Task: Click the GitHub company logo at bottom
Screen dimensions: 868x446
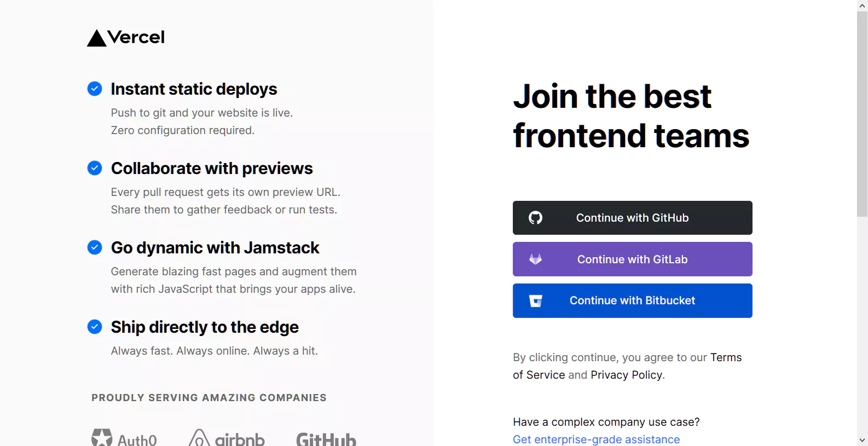Action: tap(326, 439)
